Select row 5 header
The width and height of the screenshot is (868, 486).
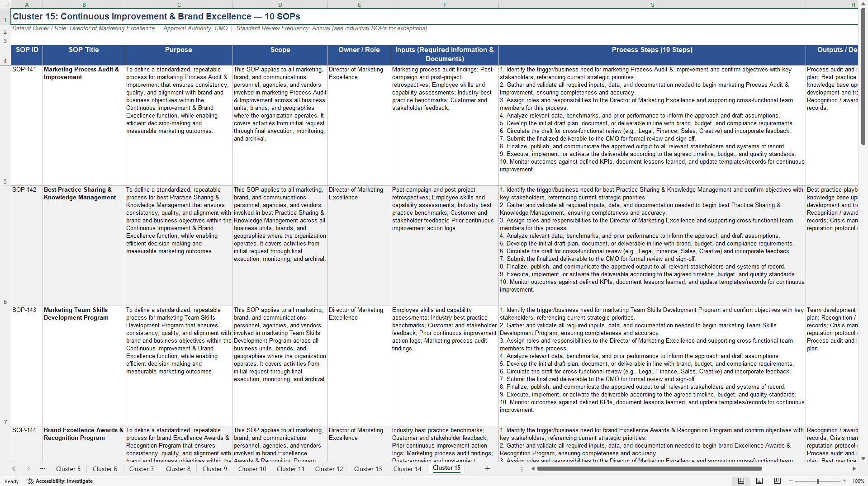coord(5,125)
